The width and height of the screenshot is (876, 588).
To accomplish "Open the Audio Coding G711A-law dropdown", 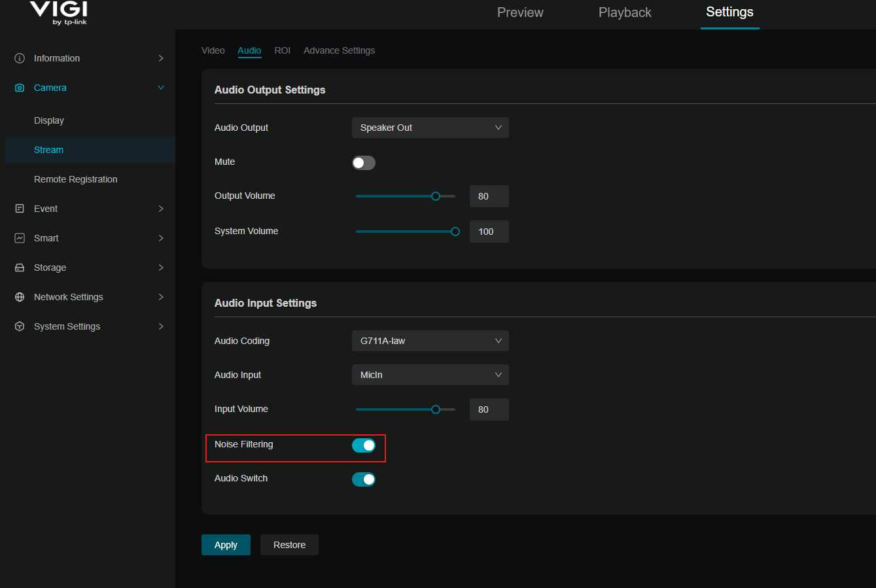I will (x=430, y=341).
